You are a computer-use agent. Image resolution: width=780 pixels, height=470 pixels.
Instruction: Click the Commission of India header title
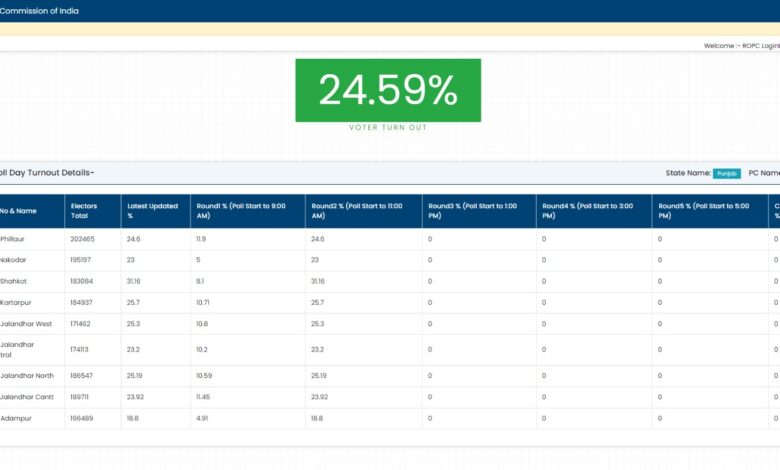click(40, 11)
